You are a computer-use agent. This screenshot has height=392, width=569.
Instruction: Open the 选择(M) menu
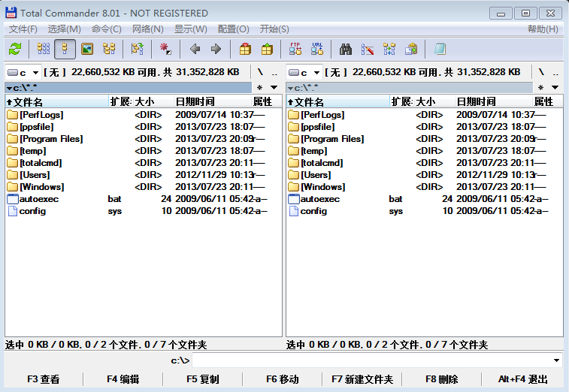point(64,29)
